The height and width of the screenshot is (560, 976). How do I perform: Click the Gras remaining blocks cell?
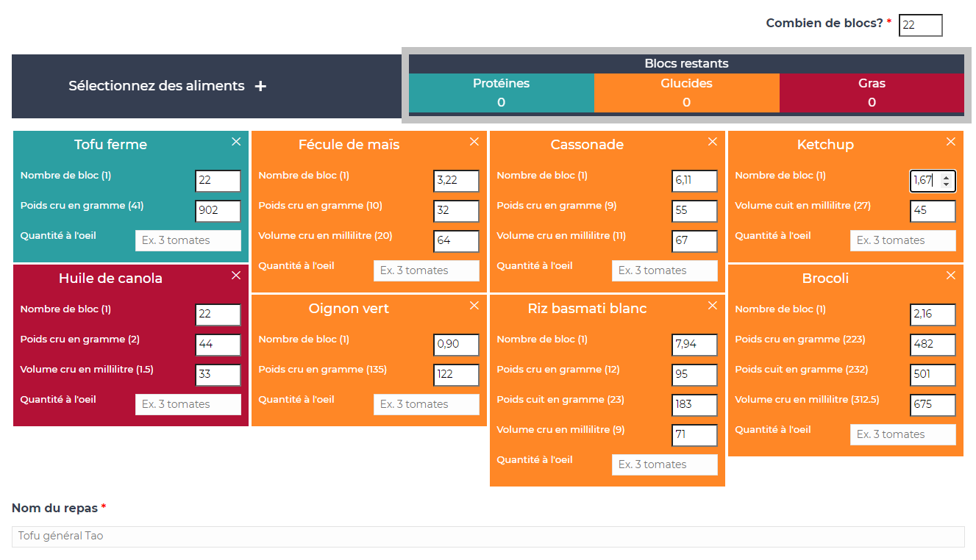(x=872, y=93)
